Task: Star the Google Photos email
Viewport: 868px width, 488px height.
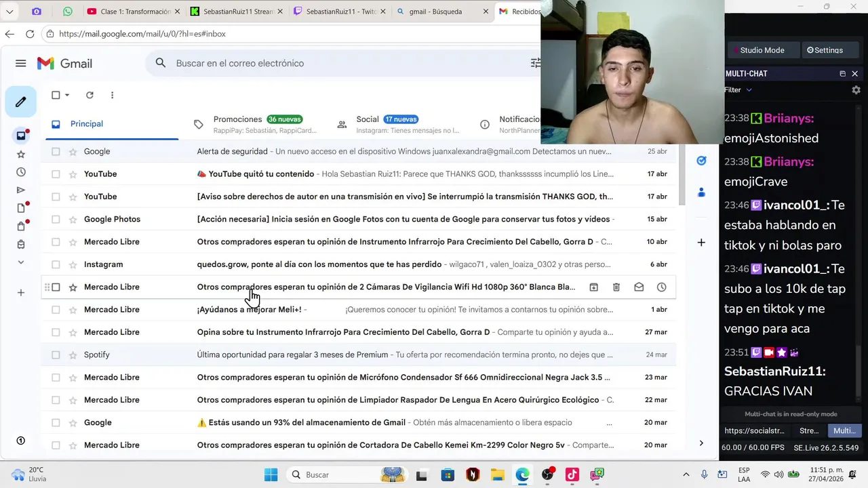Action: tap(73, 220)
